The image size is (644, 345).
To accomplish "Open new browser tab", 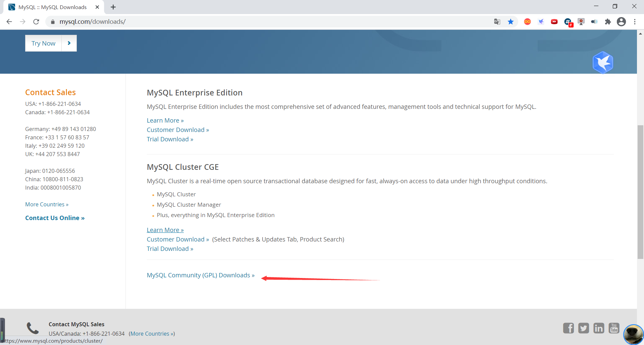I will (113, 7).
